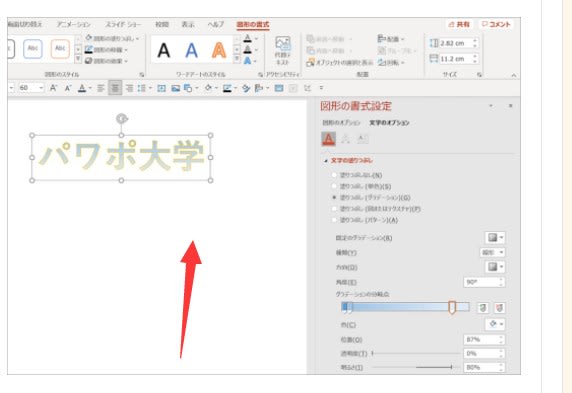This screenshot has width=572, height=393.
Task: Open the preset gradients dropdown
Action: coord(495,238)
